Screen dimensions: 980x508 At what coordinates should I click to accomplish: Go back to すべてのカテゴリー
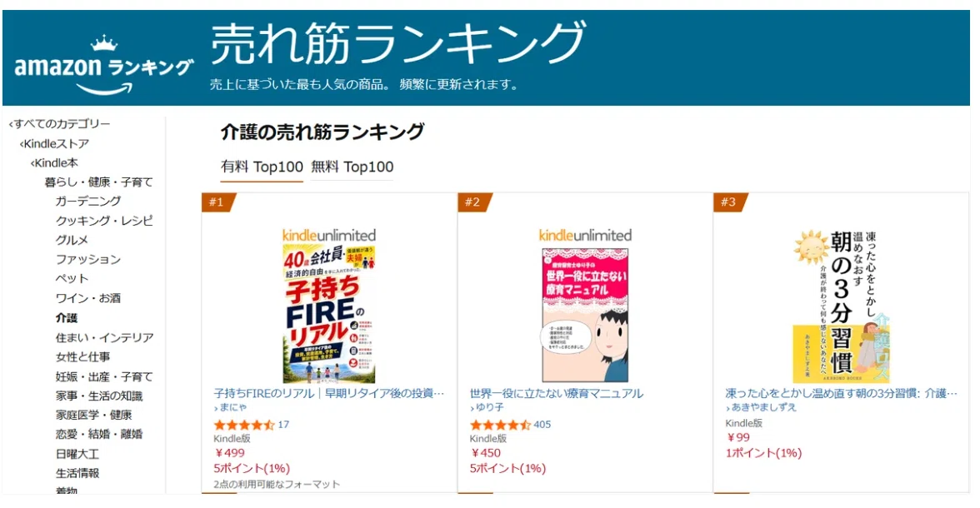point(60,124)
